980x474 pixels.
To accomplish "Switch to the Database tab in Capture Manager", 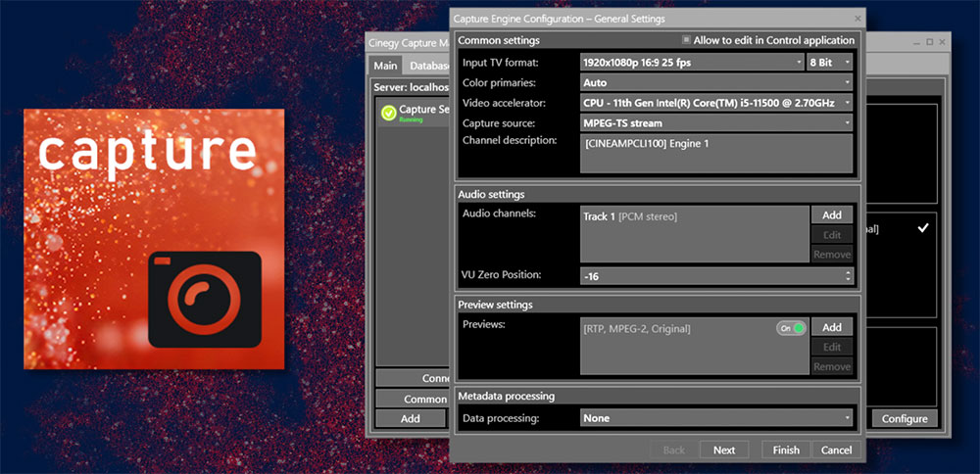I will (429, 66).
